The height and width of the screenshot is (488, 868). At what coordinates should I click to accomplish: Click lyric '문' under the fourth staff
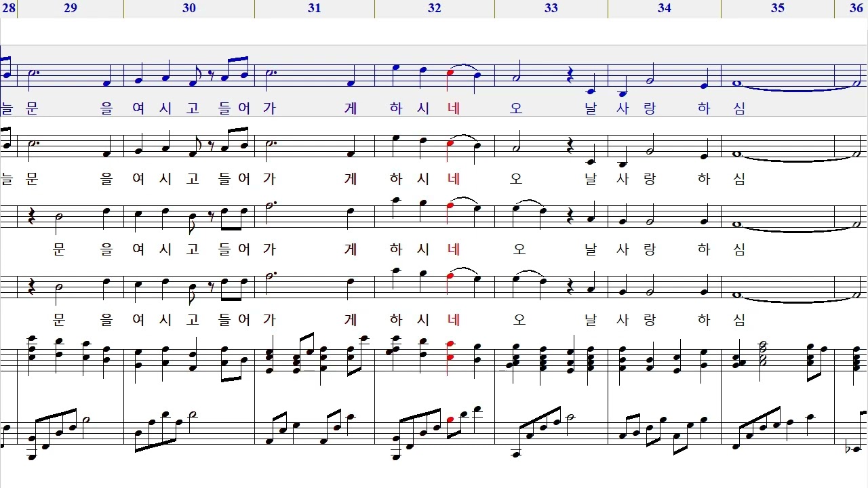coord(59,319)
